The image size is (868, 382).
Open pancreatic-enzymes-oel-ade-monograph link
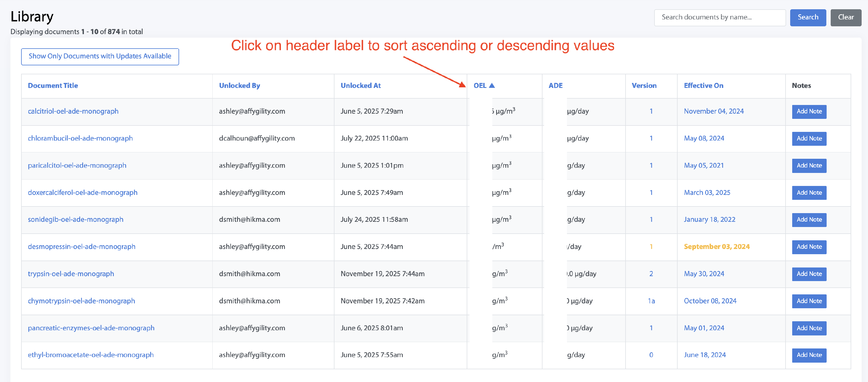(x=91, y=328)
